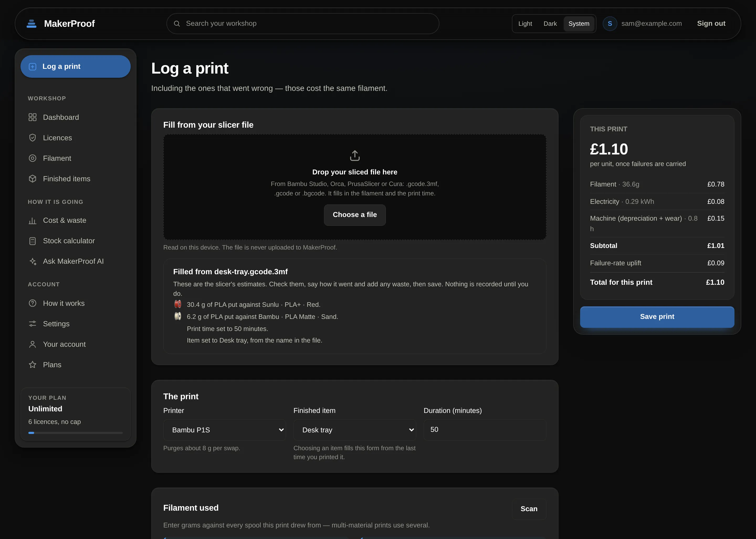Select the System theme option

click(579, 24)
